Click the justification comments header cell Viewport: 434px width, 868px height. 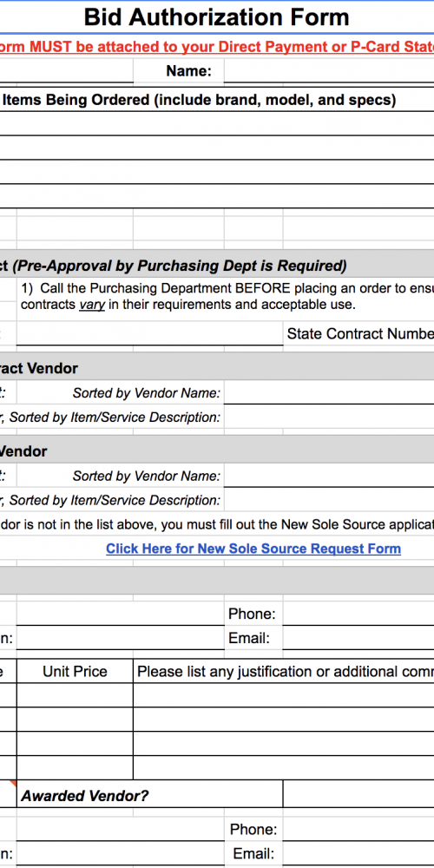pos(284,671)
